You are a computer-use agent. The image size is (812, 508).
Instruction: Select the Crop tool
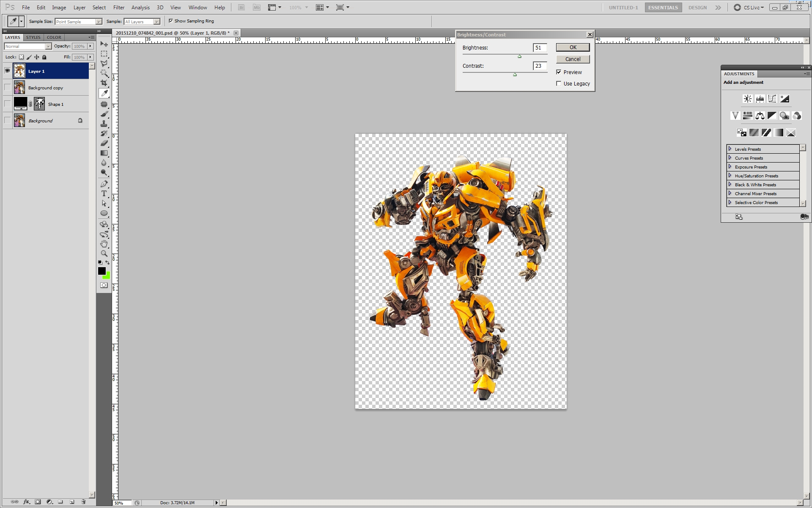pyautogui.click(x=104, y=83)
